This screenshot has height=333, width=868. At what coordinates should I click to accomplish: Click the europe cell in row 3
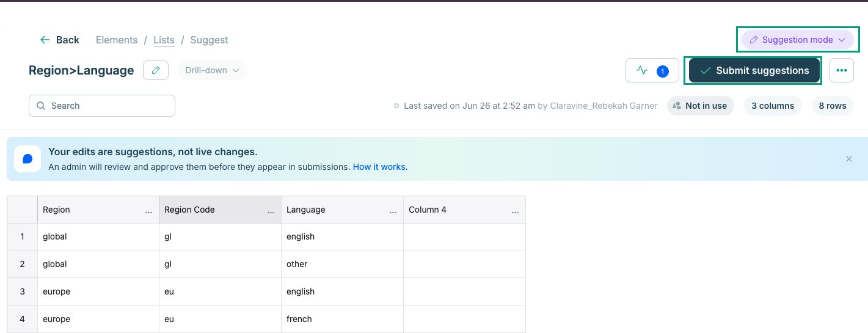(98, 291)
